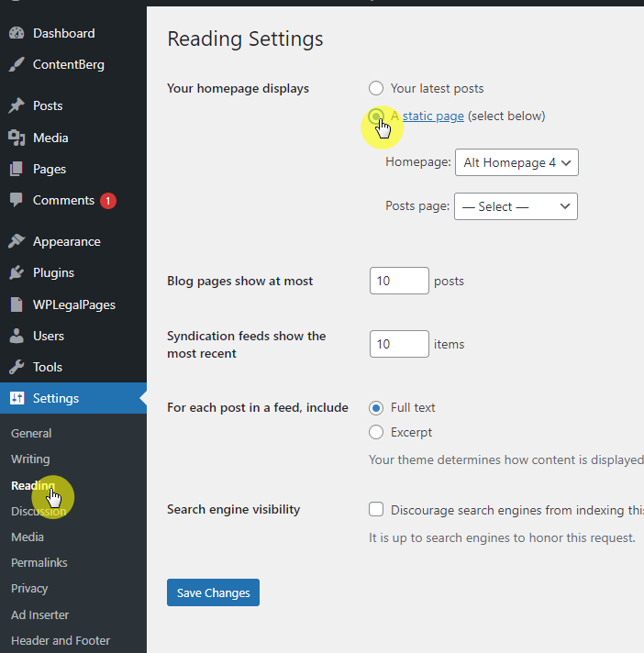Select the Full text radio button
The height and width of the screenshot is (653, 644).
[376, 407]
